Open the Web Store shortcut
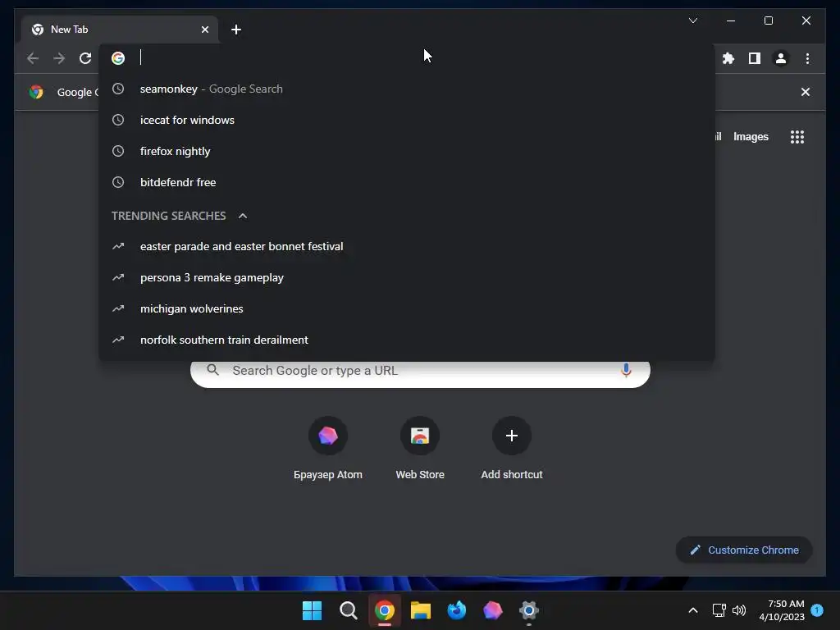Viewport: 840px width, 630px height. [420, 448]
